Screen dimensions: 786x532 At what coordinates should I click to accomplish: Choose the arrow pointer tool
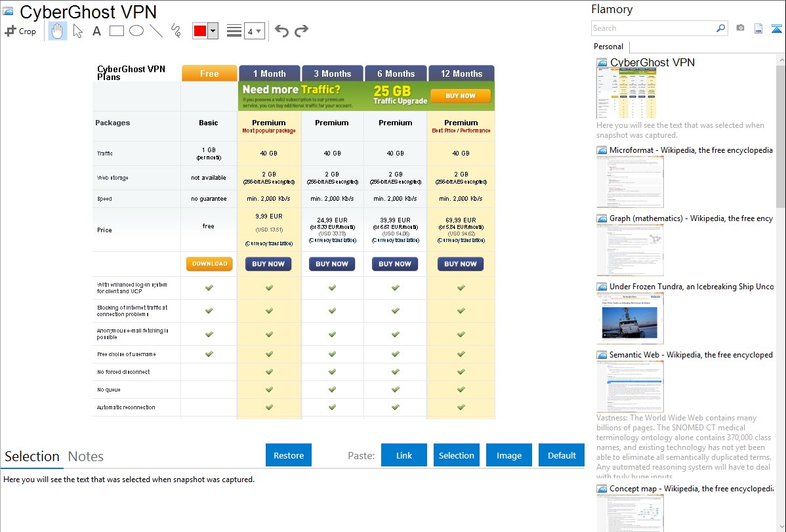(x=77, y=31)
